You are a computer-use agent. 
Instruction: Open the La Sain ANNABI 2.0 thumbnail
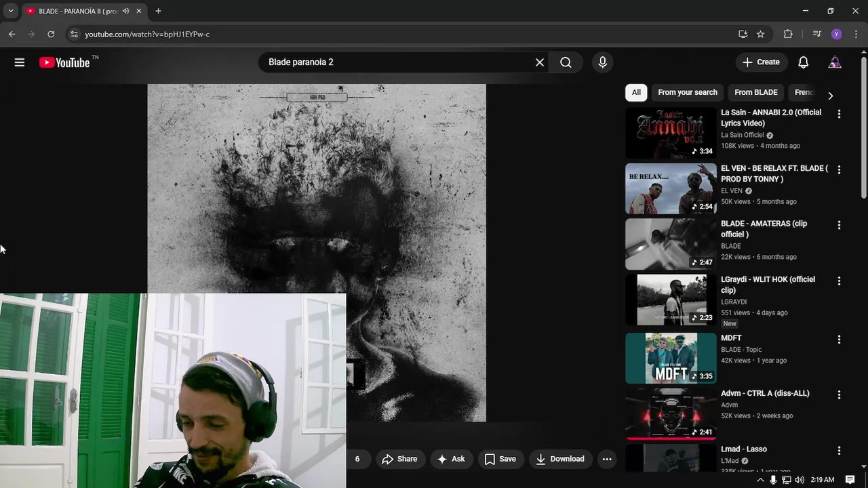pyautogui.click(x=671, y=133)
